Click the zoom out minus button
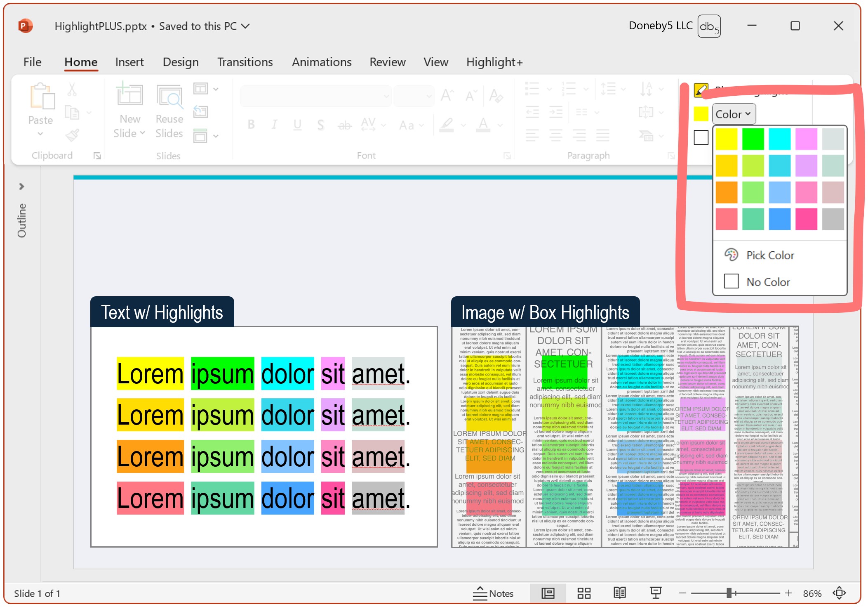The image size is (868, 607). (x=682, y=593)
